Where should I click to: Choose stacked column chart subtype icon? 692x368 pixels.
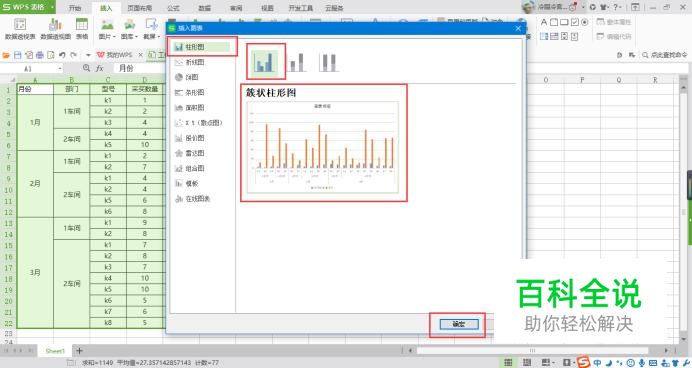pyautogui.click(x=297, y=62)
